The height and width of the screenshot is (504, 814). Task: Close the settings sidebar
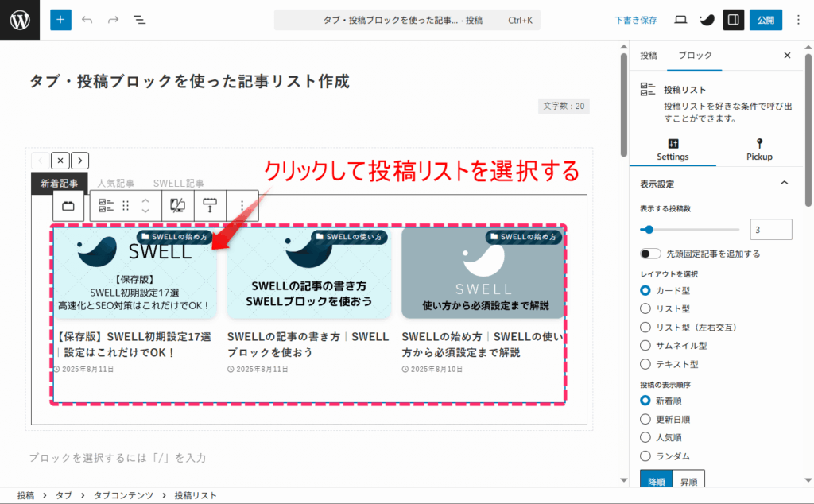(x=787, y=55)
